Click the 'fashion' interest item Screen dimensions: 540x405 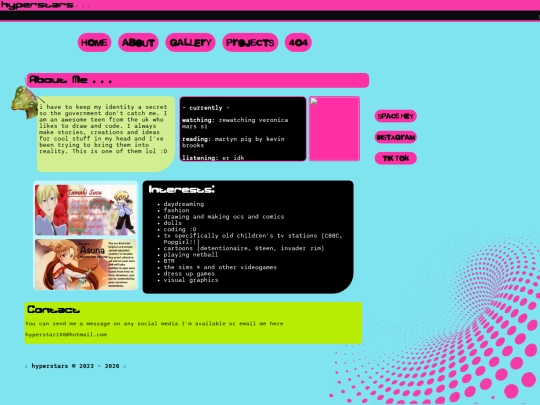(x=176, y=210)
